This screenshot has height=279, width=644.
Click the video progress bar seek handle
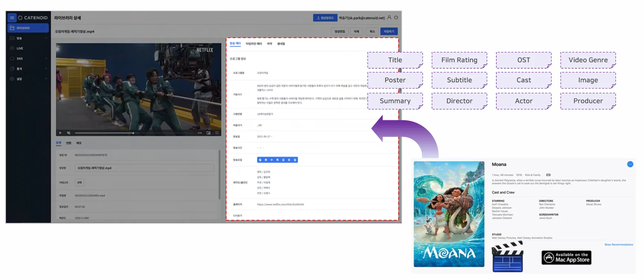point(133,133)
